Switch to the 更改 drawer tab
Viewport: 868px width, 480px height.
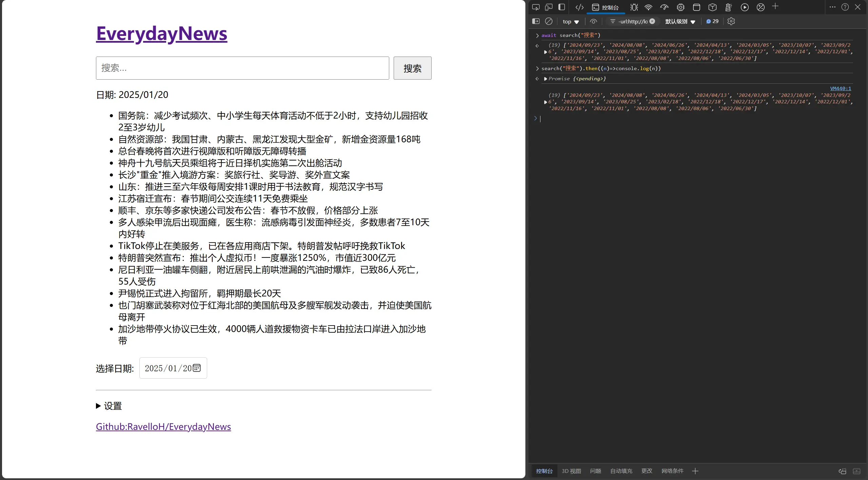click(647, 471)
